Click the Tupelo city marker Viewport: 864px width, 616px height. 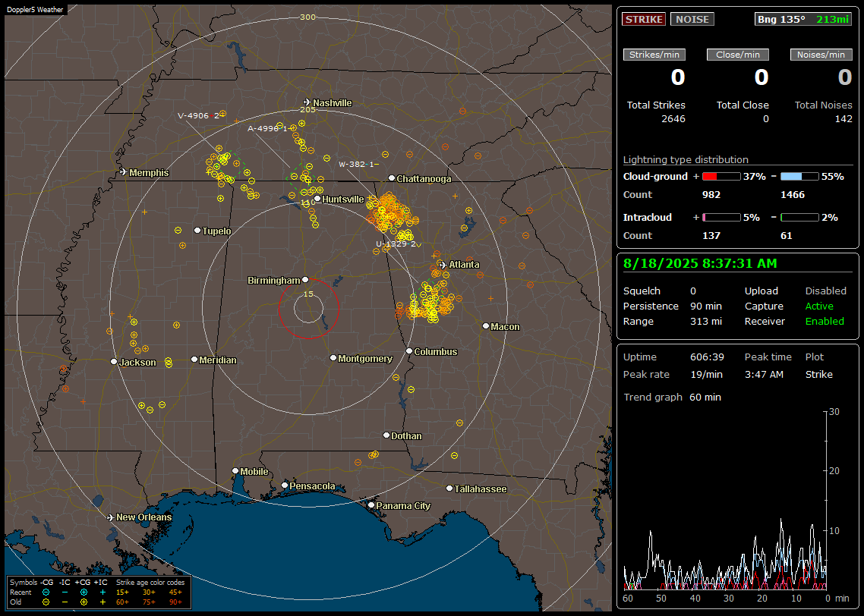[x=197, y=230]
